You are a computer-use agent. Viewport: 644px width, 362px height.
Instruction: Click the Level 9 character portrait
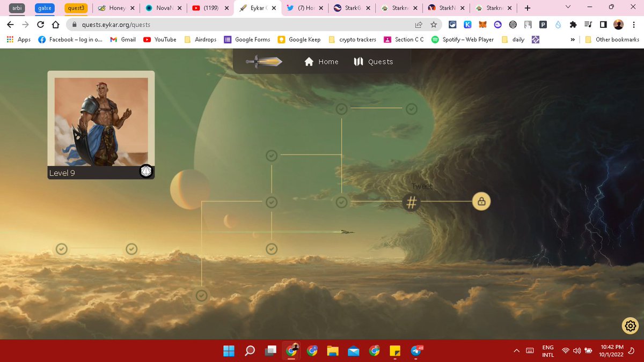click(101, 122)
